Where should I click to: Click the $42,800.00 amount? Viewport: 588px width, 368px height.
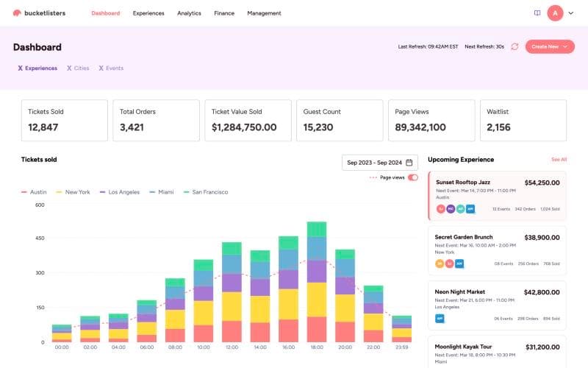point(542,292)
